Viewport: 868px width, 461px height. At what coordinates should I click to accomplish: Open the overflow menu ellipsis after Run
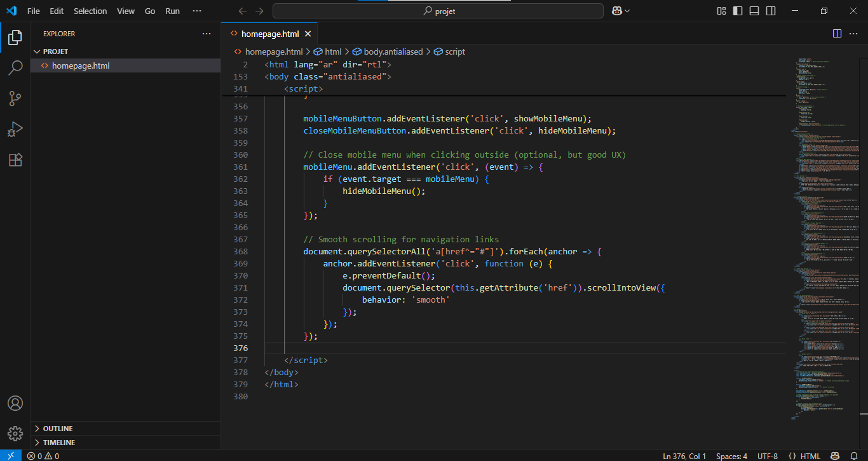pyautogui.click(x=196, y=11)
